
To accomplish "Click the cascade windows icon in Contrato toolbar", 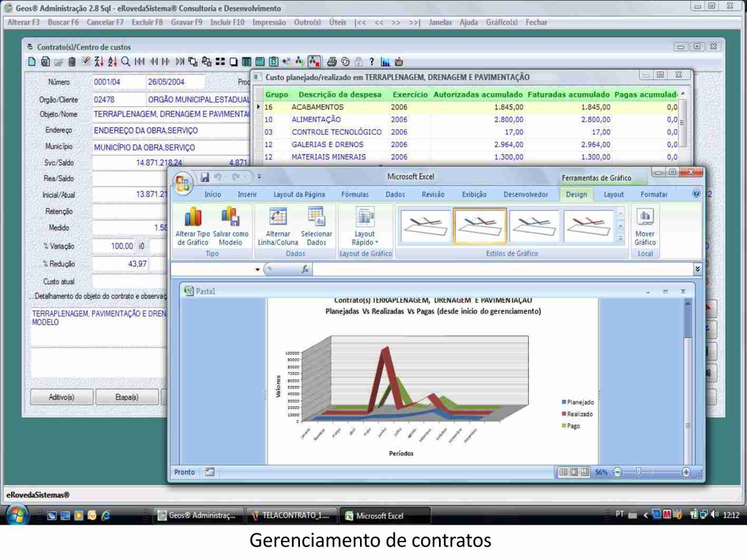I will [x=193, y=62].
